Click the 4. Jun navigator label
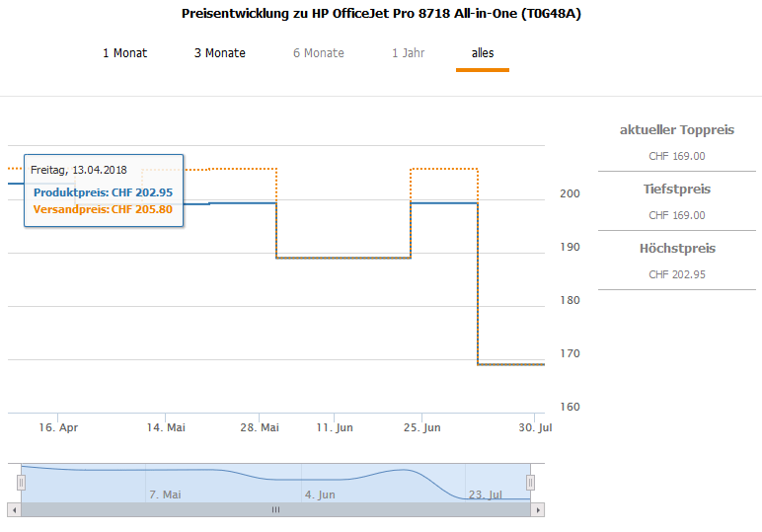 pos(320,494)
